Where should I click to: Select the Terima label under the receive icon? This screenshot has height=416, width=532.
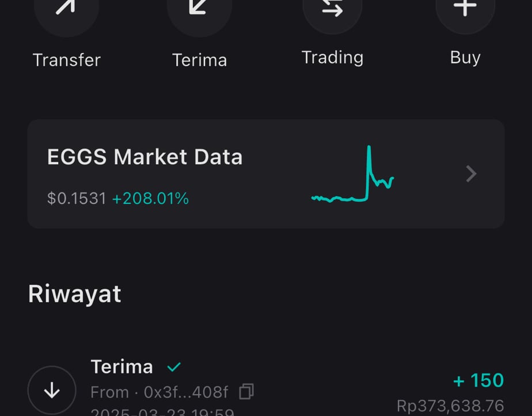tap(199, 60)
